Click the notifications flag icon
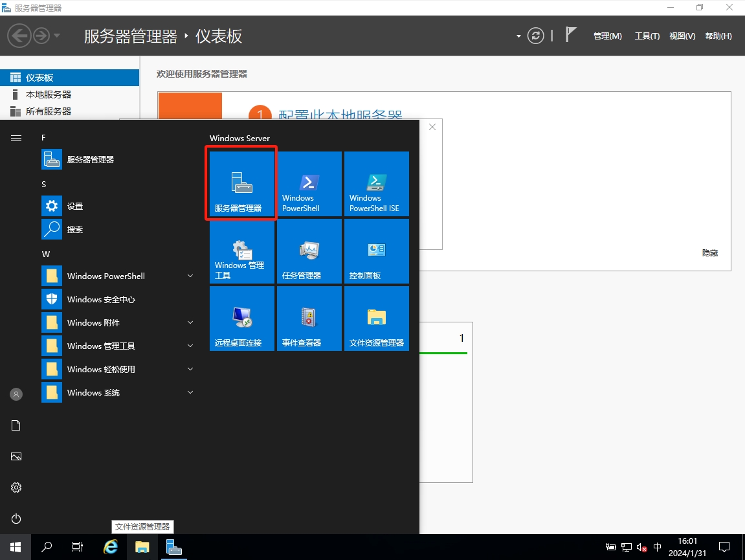Viewport: 745px width, 560px height. [570, 35]
